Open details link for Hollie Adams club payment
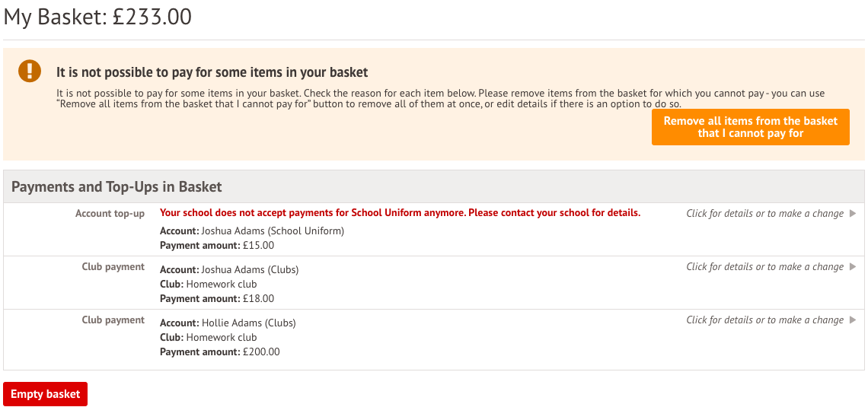The image size is (868, 407). point(764,320)
